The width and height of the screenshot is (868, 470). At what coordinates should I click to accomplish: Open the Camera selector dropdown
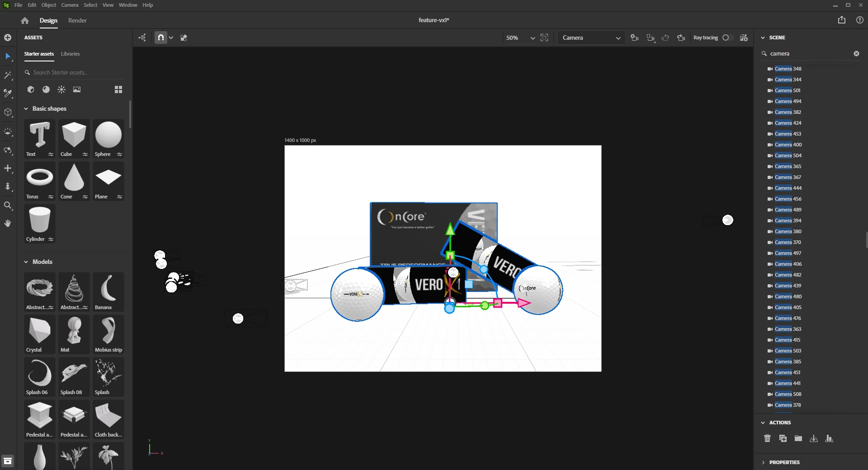591,38
